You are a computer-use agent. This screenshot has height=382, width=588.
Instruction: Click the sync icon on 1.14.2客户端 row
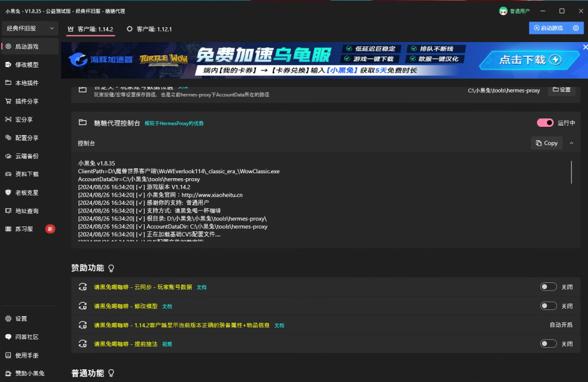point(83,325)
